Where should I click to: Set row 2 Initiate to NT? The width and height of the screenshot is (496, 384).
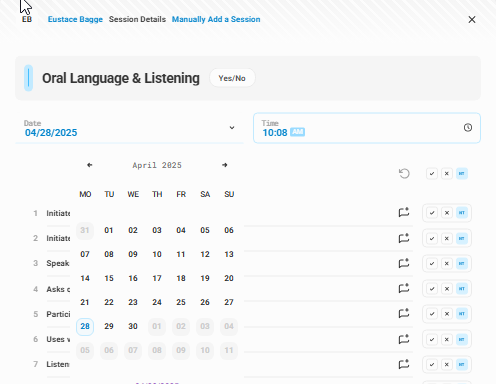[462, 238]
